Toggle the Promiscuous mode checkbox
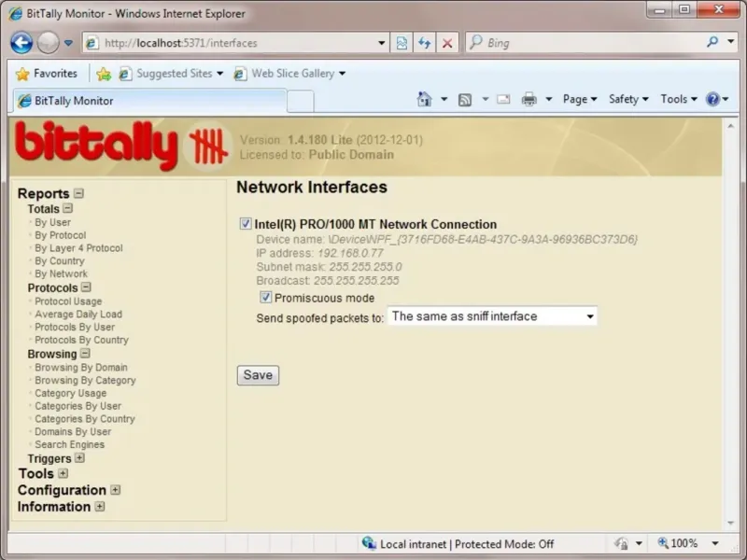Screen dimensions: 747x560 [265, 297]
